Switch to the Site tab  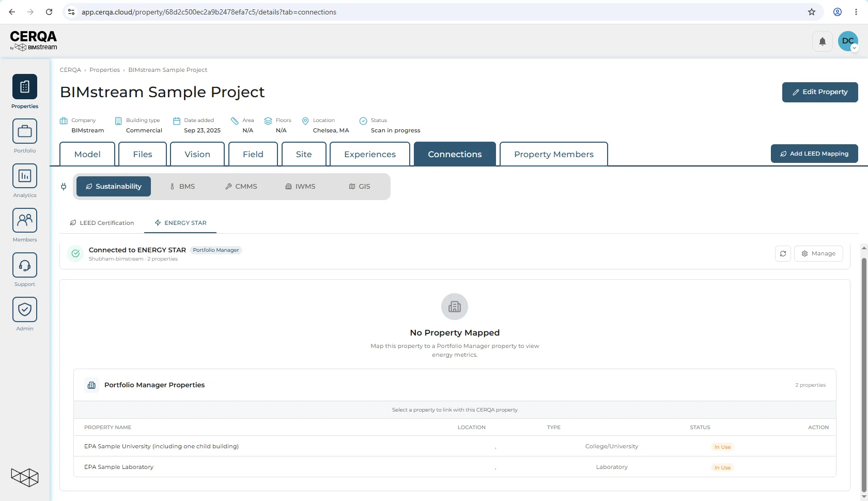pyautogui.click(x=304, y=154)
